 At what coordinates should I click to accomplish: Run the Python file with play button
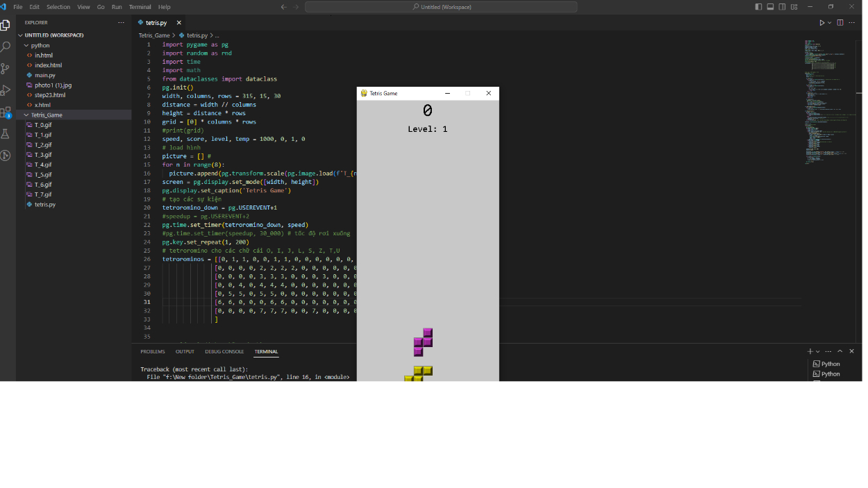tap(821, 23)
